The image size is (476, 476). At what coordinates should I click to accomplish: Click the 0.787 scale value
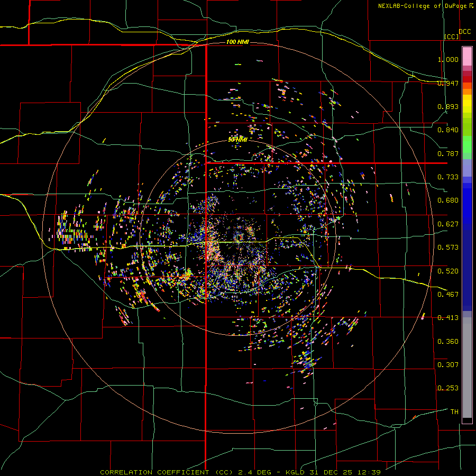[x=448, y=153]
